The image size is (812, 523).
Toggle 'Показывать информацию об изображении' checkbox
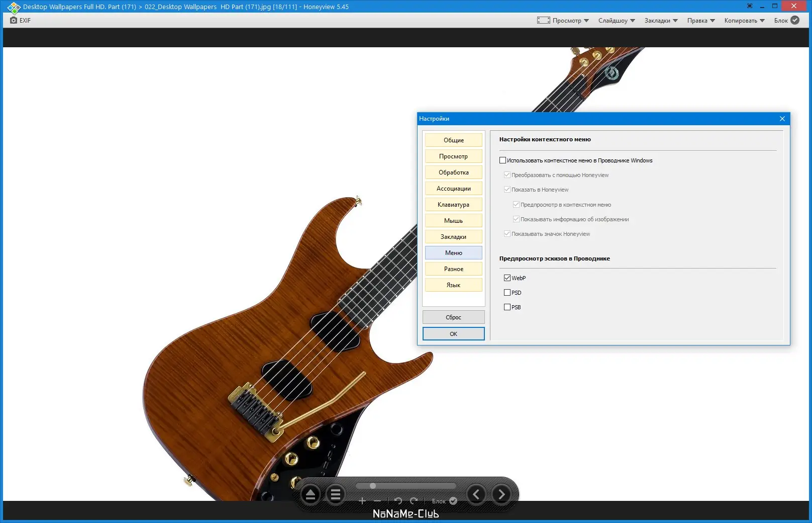516,219
